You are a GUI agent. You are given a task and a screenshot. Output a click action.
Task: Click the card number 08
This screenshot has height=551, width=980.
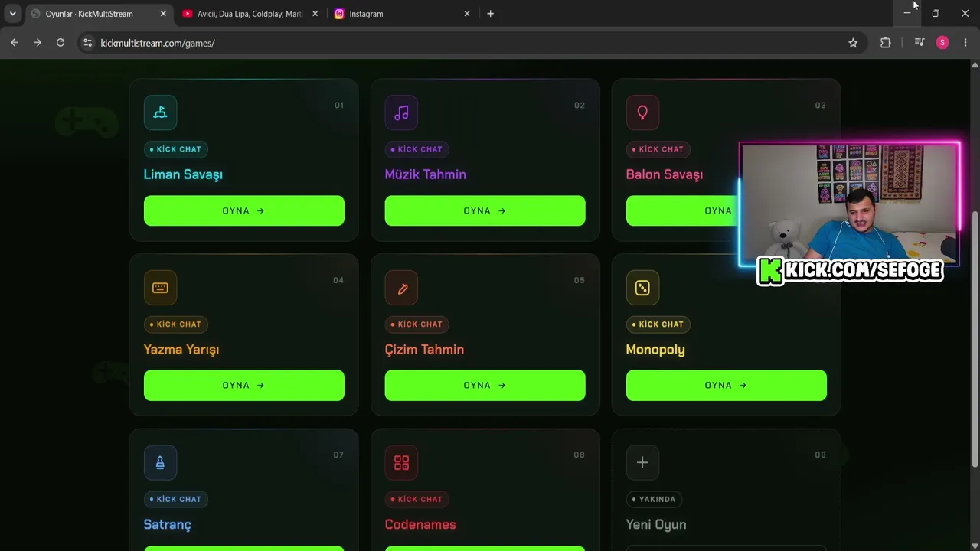(580, 455)
